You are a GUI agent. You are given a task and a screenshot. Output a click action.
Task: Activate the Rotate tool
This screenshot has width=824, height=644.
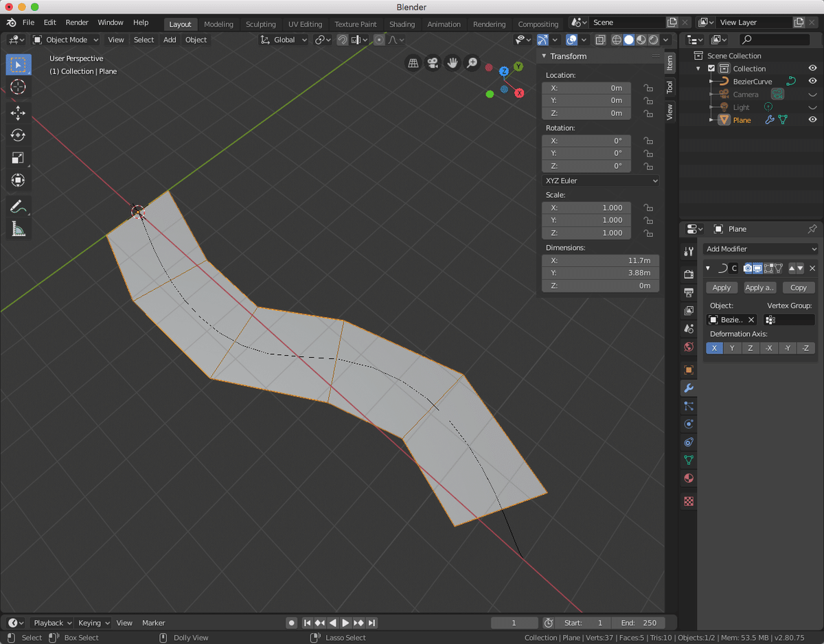pyautogui.click(x=19, y=135)
